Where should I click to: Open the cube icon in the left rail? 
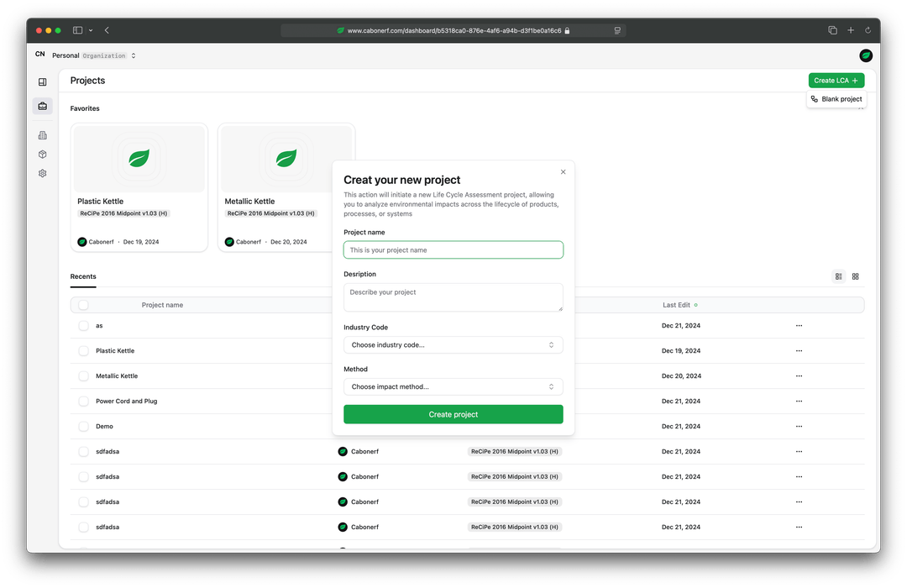42,155
